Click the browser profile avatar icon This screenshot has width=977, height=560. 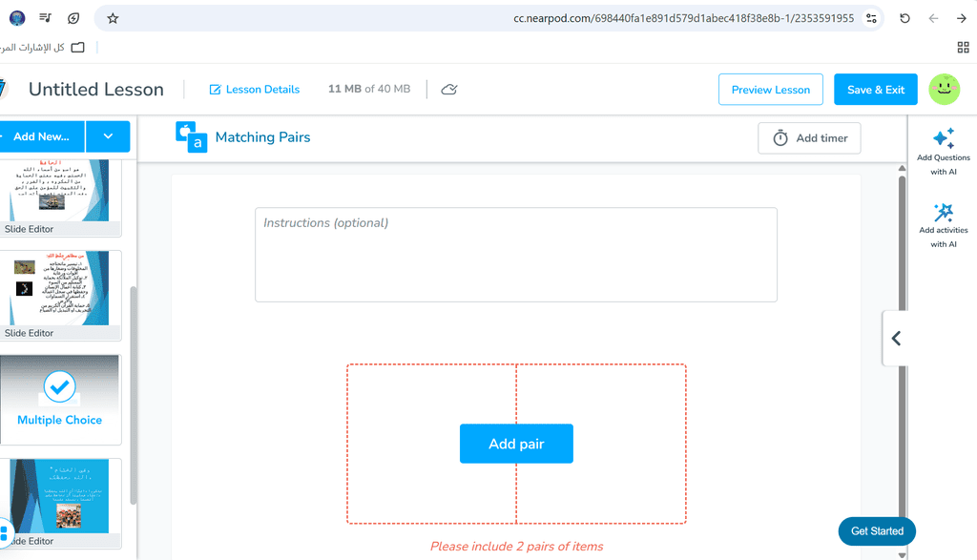pos(17,18)
